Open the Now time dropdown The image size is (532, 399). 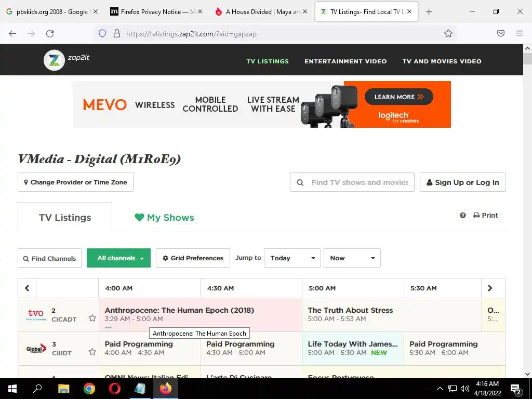tap(352, 258)
